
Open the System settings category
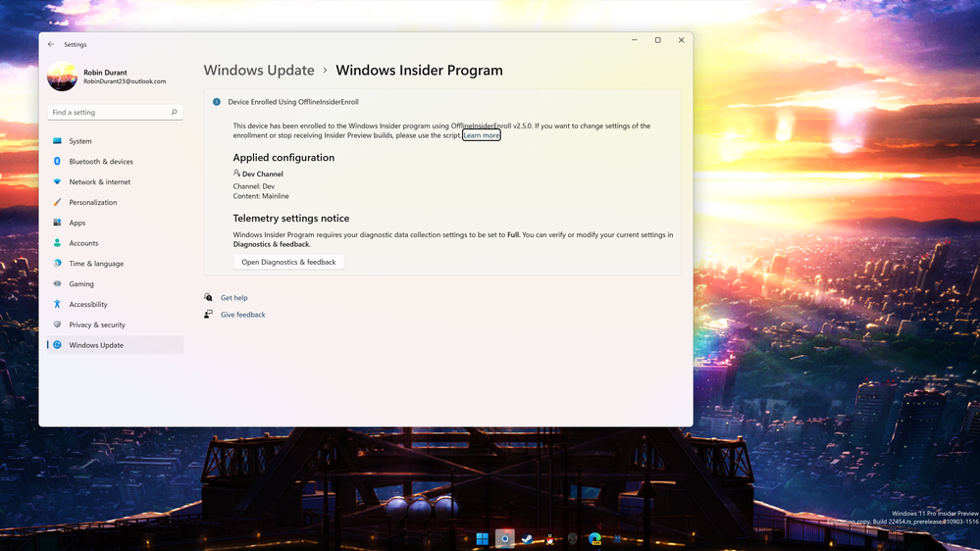[115, 141]
